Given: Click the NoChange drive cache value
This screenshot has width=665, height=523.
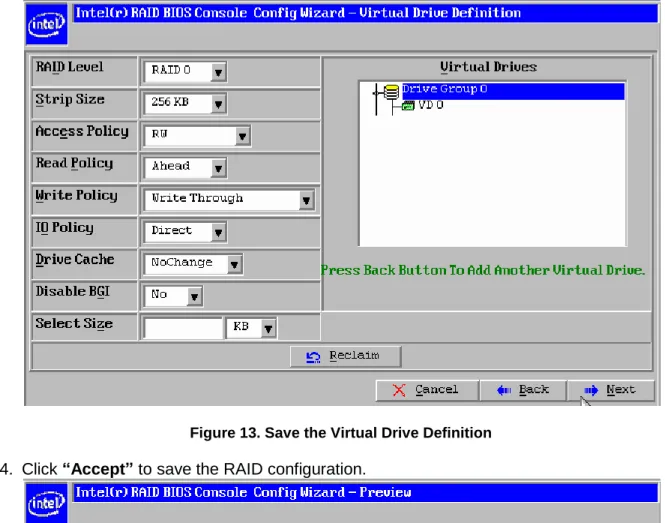Looking at the screenshot, I should [x=186, y=264].
